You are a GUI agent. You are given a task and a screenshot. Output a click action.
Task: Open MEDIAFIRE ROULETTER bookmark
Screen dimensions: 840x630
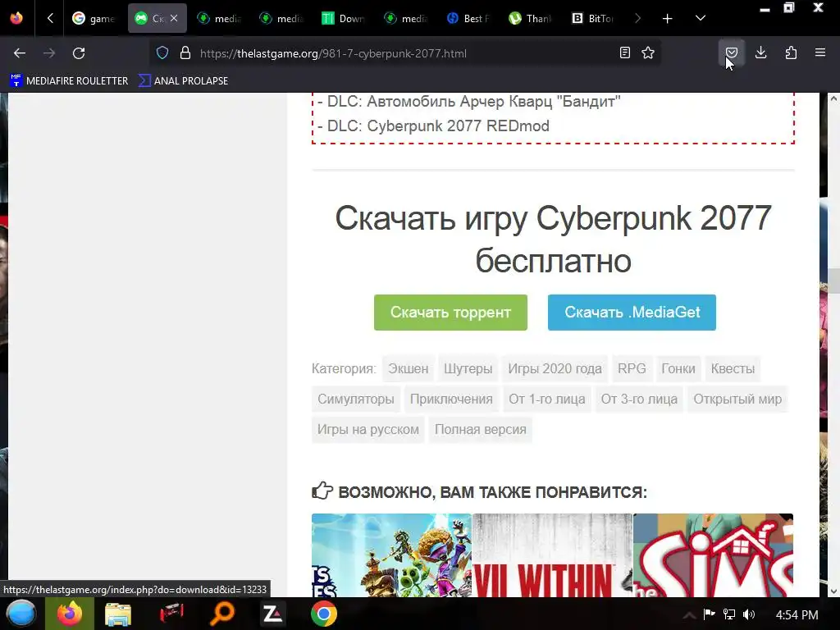coord(69,81)
